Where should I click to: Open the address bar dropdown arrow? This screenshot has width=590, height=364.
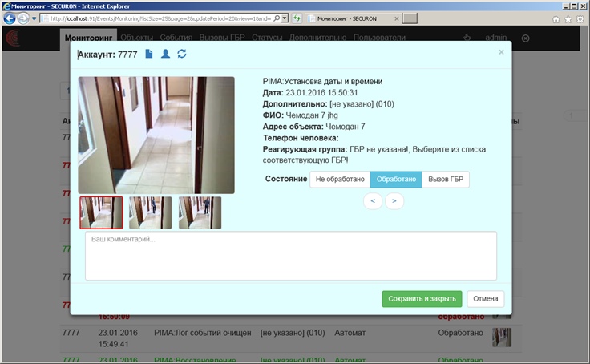[x=285, y=18]
